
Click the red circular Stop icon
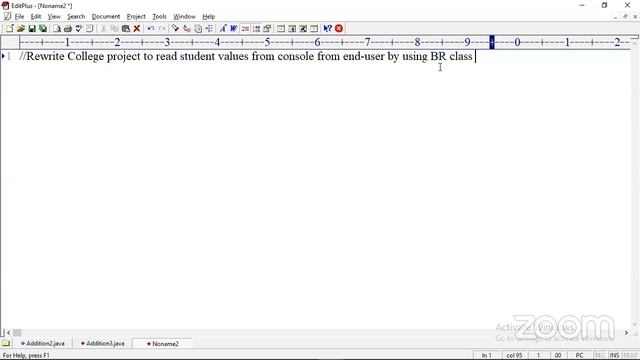pos(339,29)
